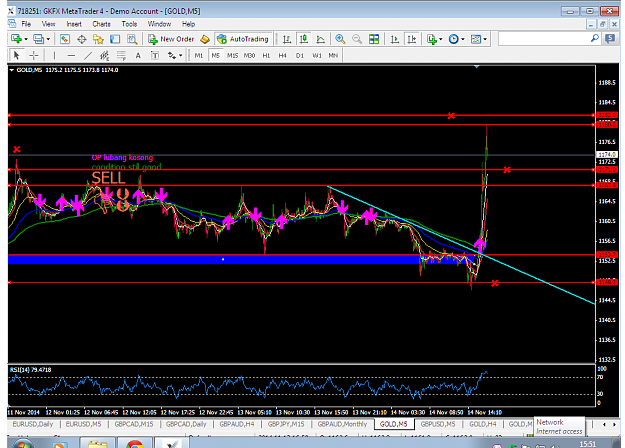Click the New Order button

click(171, 39)
